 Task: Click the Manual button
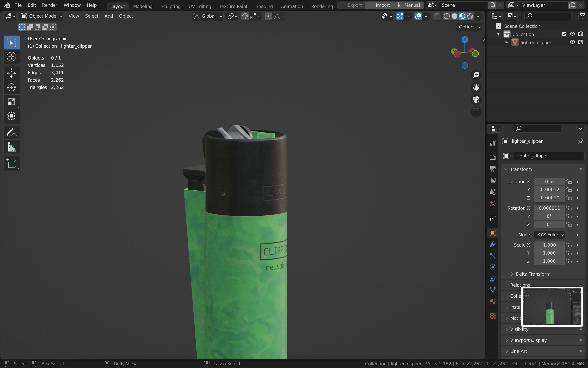pyautogui.click(x=409, y=5)
